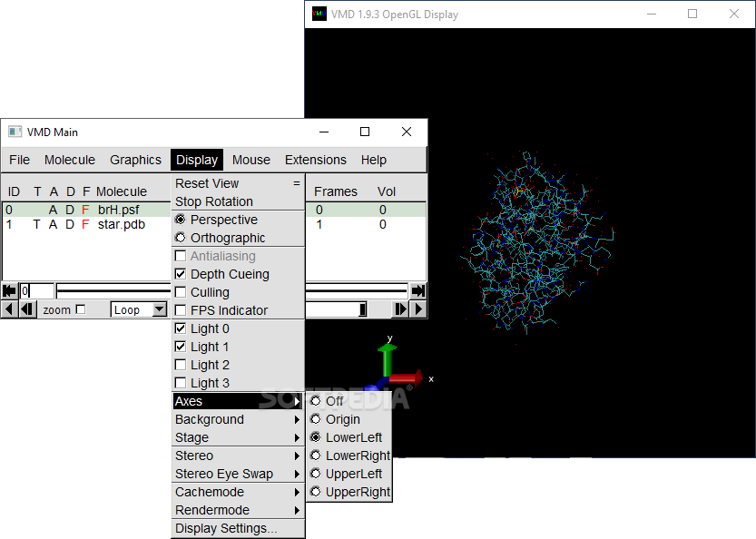Turn on the FPS Indicator
The height and width of the screenshot is (539, 756).
(x=181, y=310)
